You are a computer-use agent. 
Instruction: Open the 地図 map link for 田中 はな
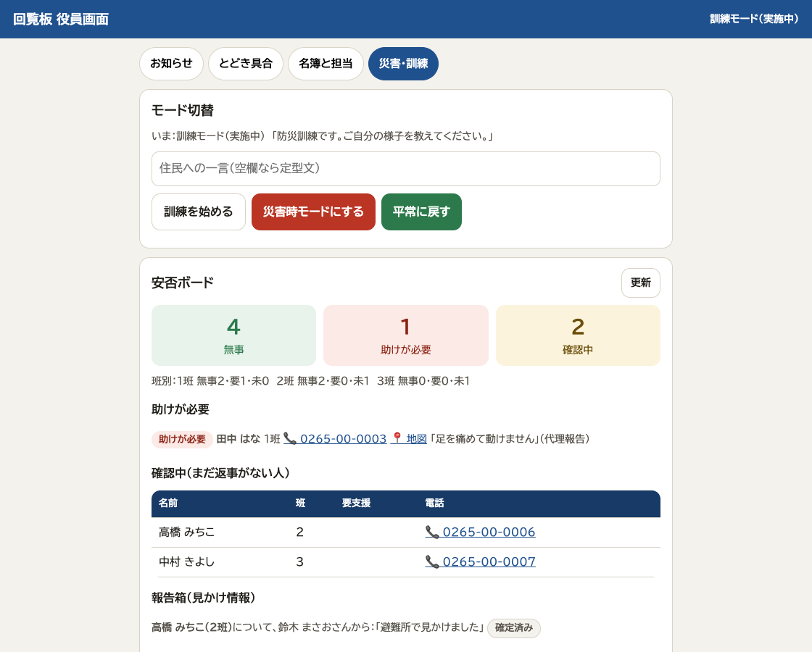pos(409,439)
